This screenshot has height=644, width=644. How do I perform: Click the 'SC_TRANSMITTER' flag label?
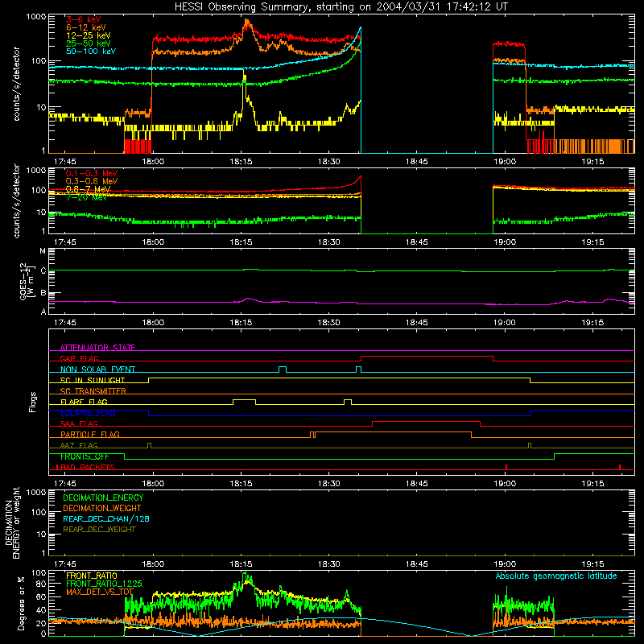93,391
